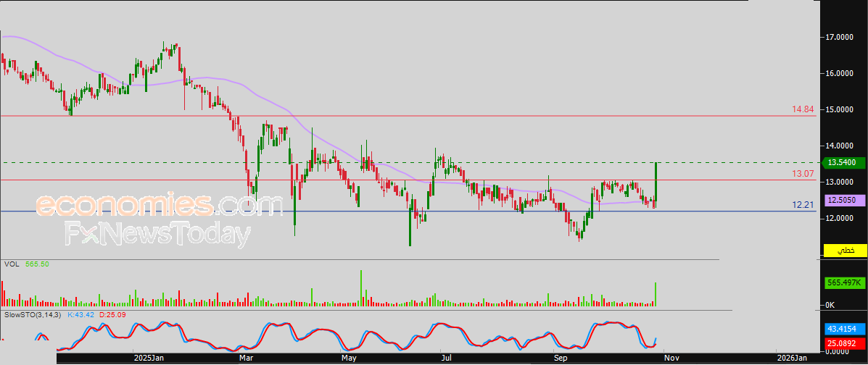Click the 14.84 resistance level label

(x=803, y=110)
